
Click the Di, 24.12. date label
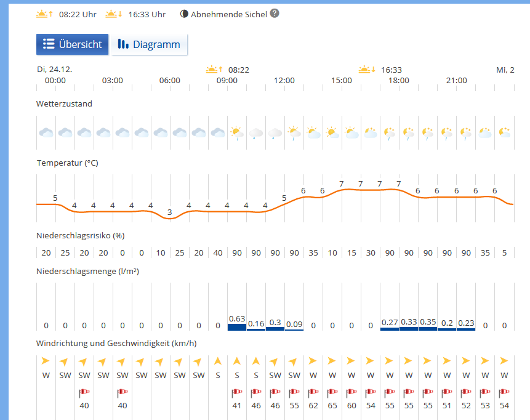click(54, 70)
